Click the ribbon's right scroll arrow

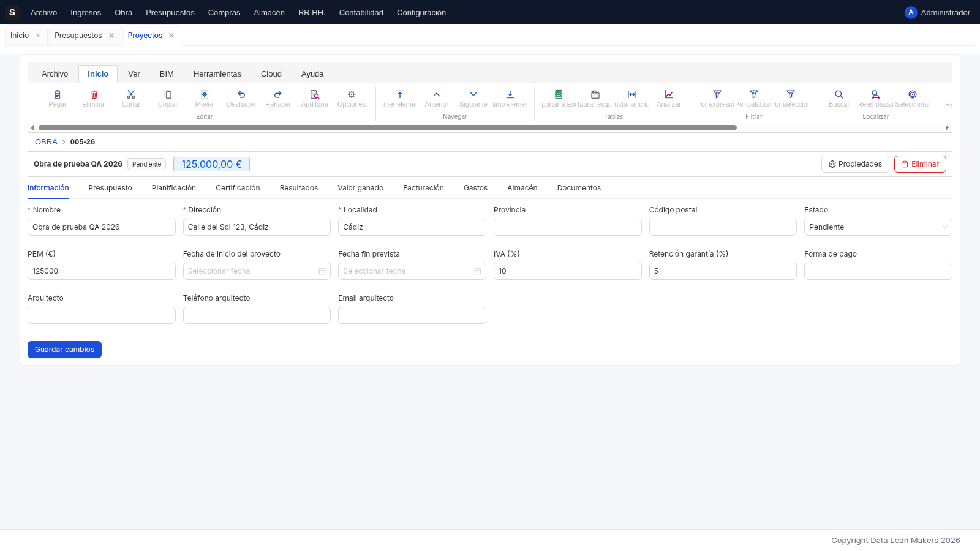947,128
